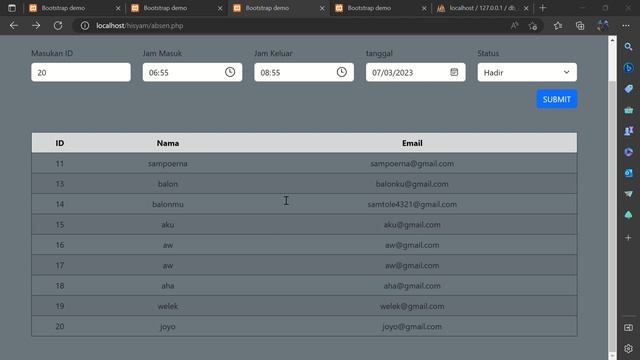
Task: Click the address bar URL
Action: point(140,26)
